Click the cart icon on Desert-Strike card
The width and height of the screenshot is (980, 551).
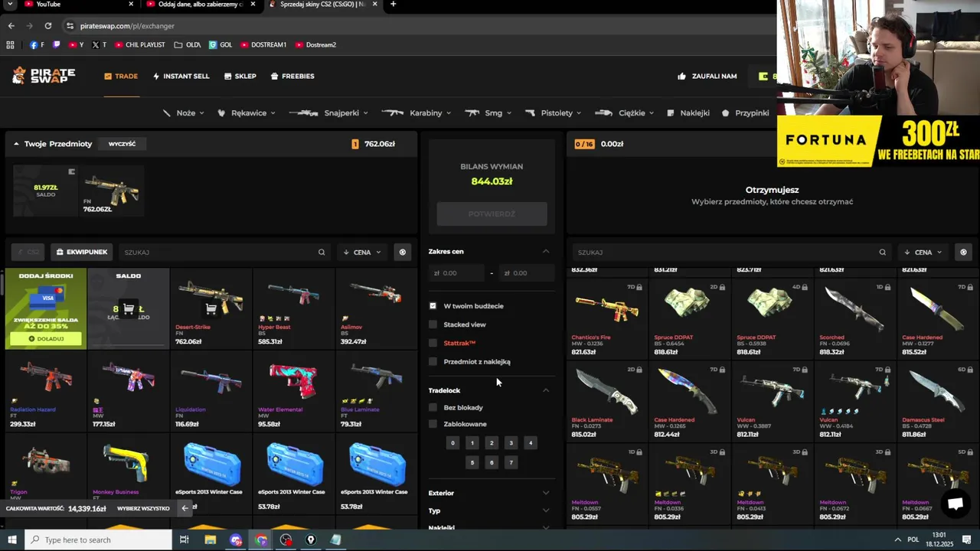[x=211, y=309]
